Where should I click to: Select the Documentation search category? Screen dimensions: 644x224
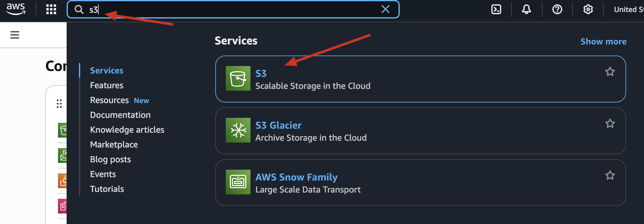coord(120,115)
